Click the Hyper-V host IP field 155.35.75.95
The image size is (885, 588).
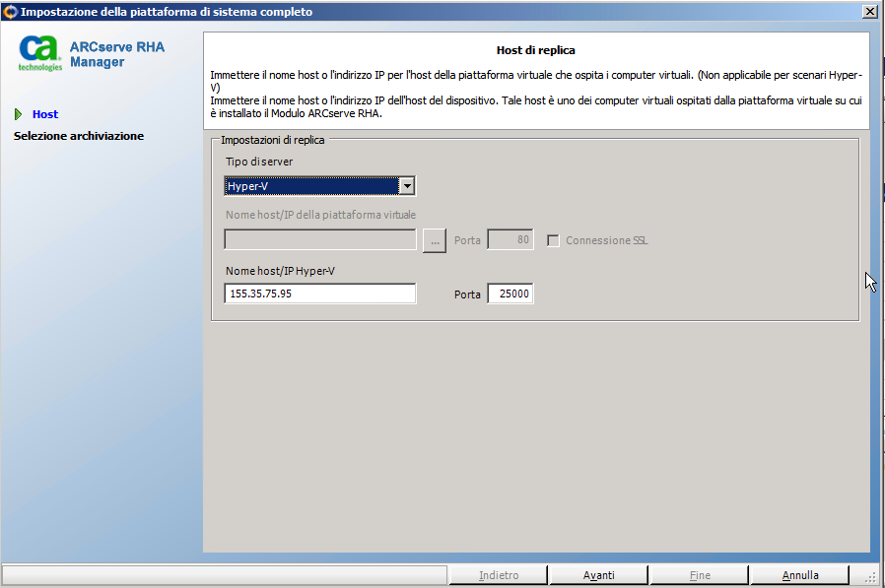point(319,294)
